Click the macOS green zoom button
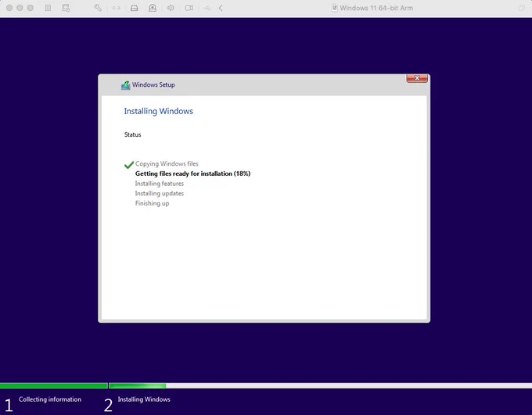This screenshot has height=415, width=532. coord(31,8)
